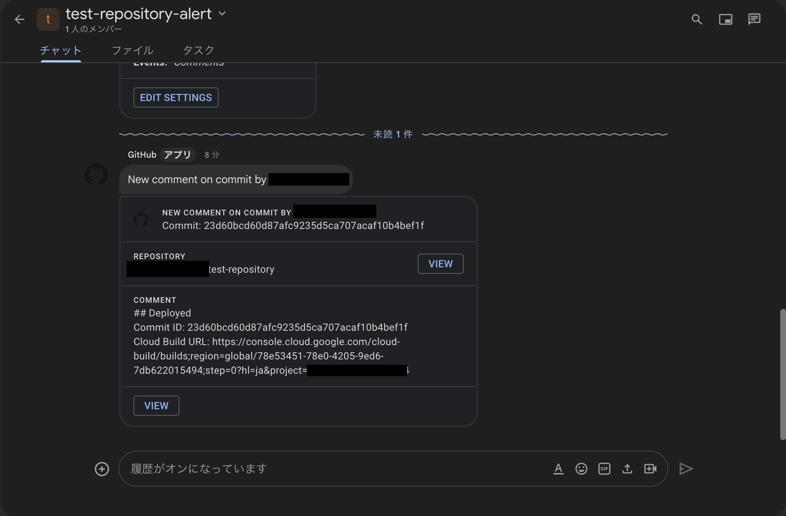
Task: Open text formatting options icon
Action: [558, 469]
